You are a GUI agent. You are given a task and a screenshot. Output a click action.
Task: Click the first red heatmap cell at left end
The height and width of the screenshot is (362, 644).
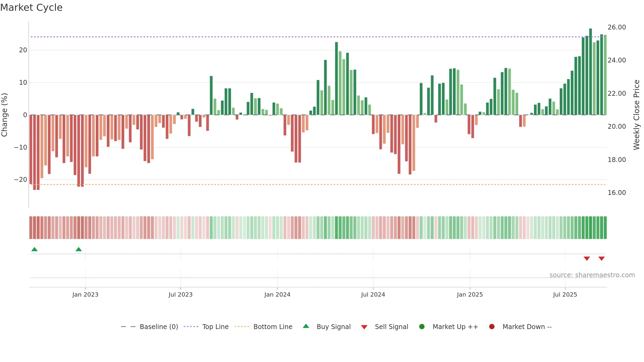tap(31, 228)
